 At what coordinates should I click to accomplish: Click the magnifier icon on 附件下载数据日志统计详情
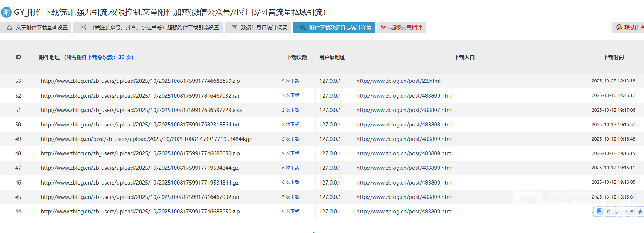click(x=303, y=27)
